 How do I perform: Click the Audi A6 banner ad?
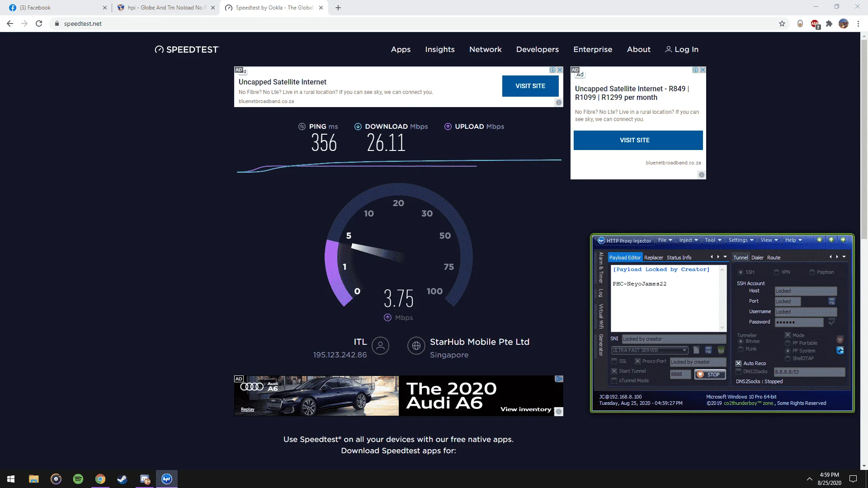pos(398,396)
